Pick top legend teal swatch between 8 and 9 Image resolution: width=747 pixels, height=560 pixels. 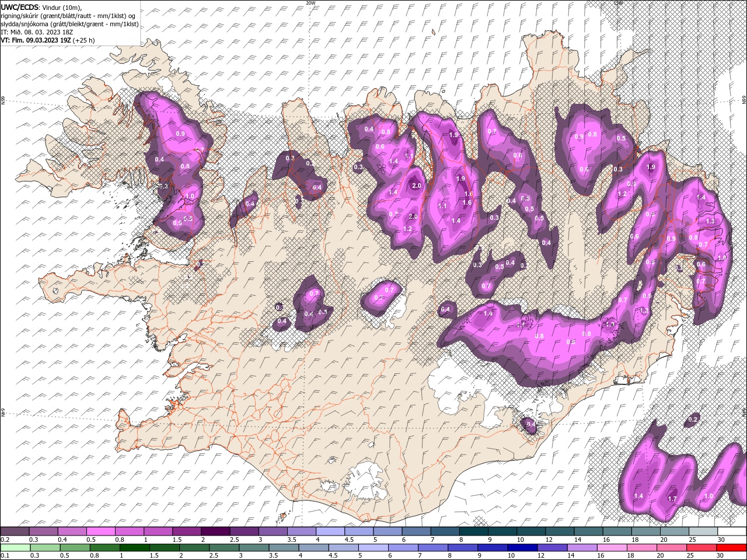tap(473, 531)
